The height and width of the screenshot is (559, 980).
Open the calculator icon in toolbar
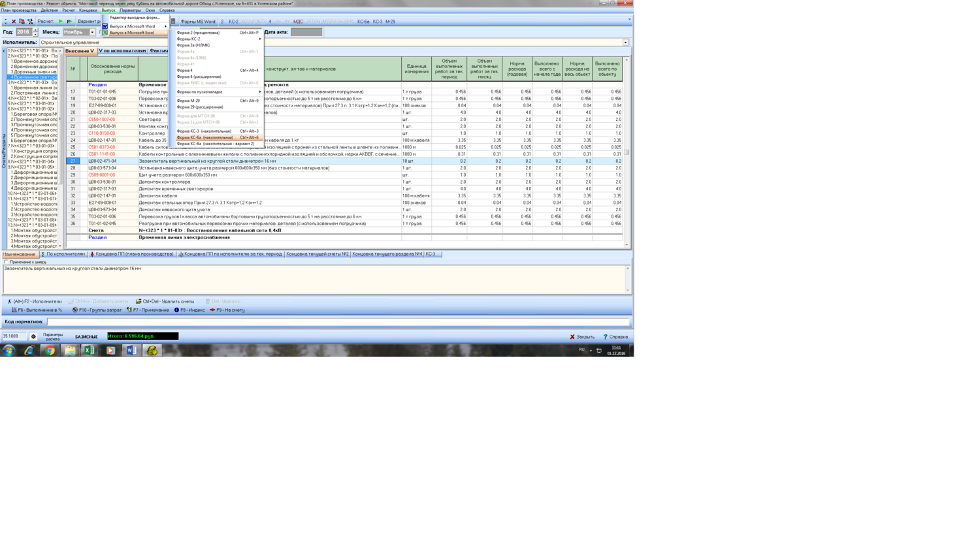173,22
